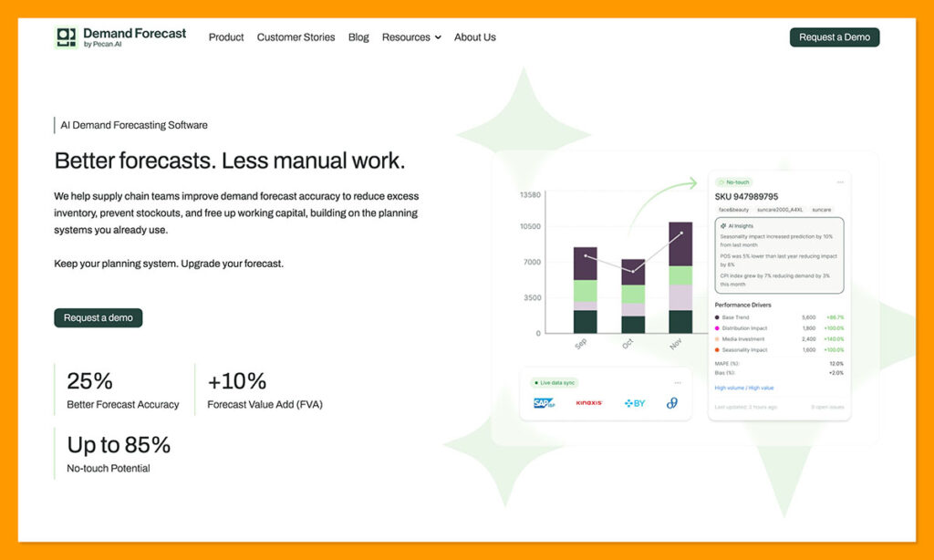Click the Demand Forecast logo icon
Viewport: 934px width, 560px height.
click(66, 37)
